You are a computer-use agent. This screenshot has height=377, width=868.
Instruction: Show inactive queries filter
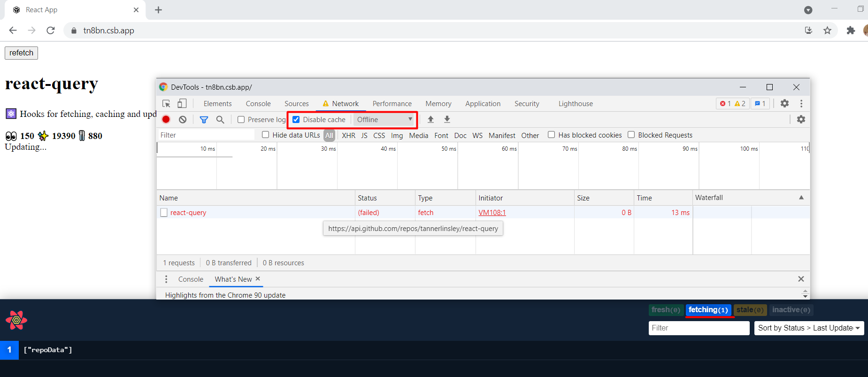click(x=791, y=310)
